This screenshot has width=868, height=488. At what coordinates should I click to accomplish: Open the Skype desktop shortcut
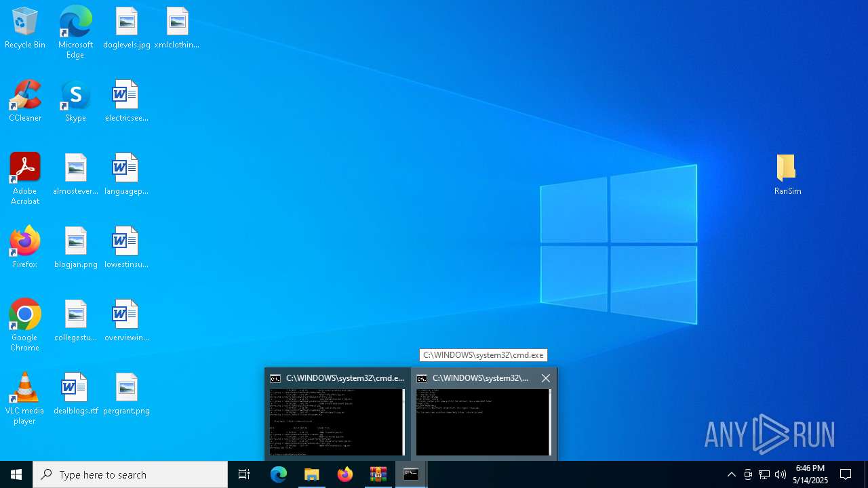tap(75, 102)
